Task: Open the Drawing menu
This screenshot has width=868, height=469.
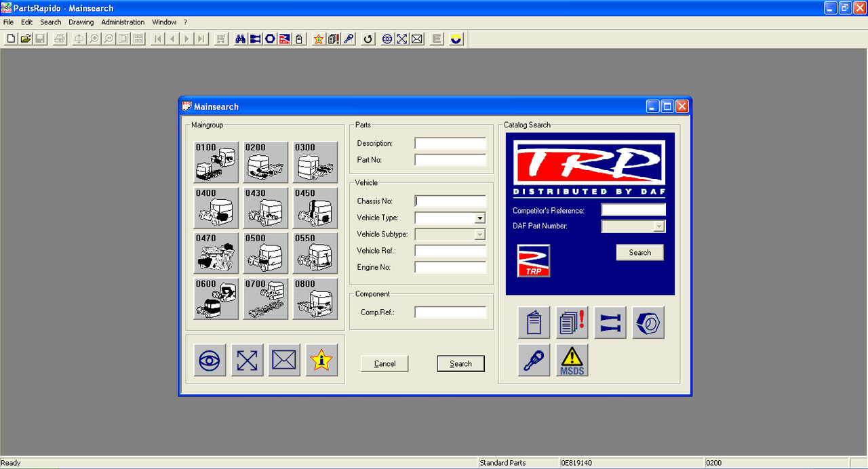Action: pyautogui.click(x=81, y=22)
